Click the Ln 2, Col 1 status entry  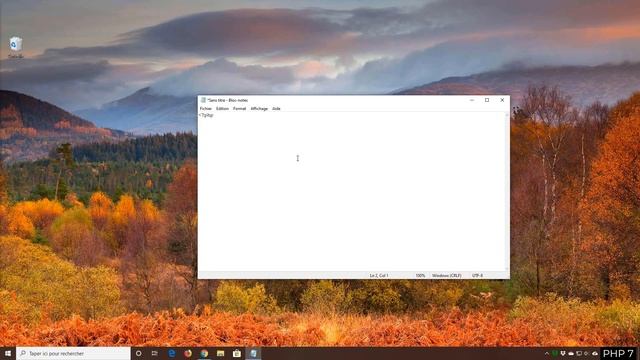(x=379, y=276)
